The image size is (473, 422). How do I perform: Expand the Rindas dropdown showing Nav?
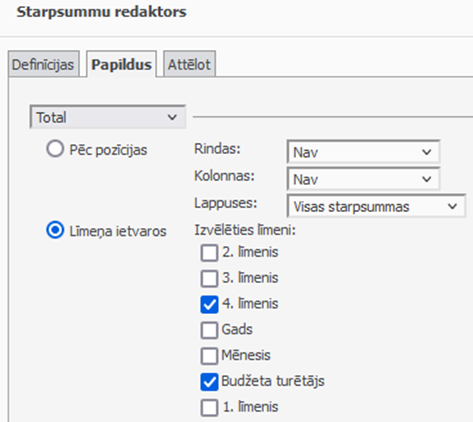pyautogui.click(x=363, y=152)
